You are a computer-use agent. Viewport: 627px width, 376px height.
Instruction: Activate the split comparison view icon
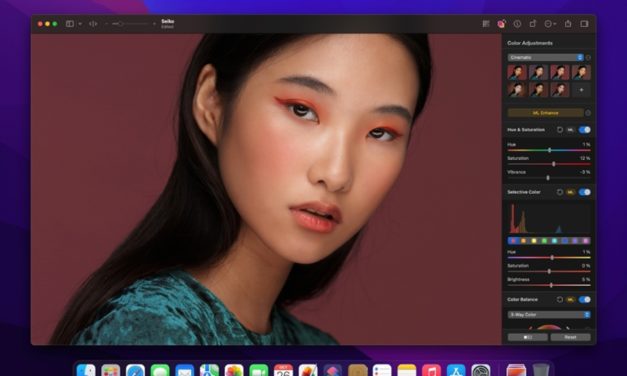pyautogui.click(x=93, y=24)
